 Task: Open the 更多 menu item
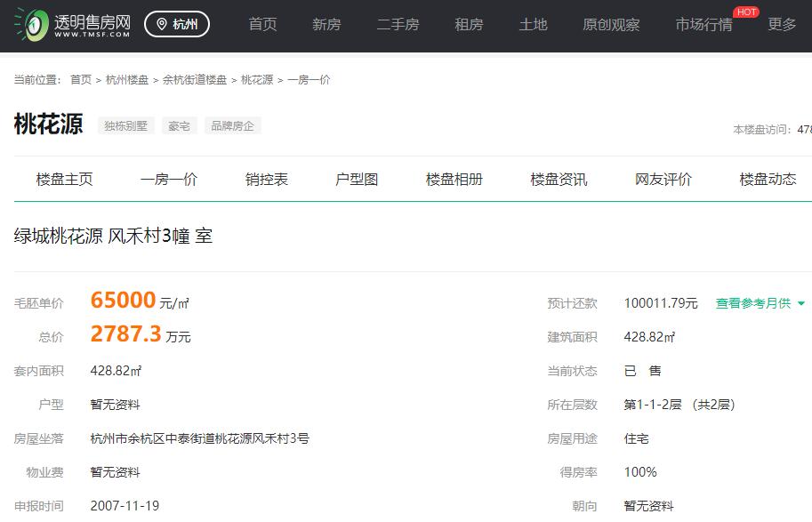pyautogui.click(x=781, y=25)
